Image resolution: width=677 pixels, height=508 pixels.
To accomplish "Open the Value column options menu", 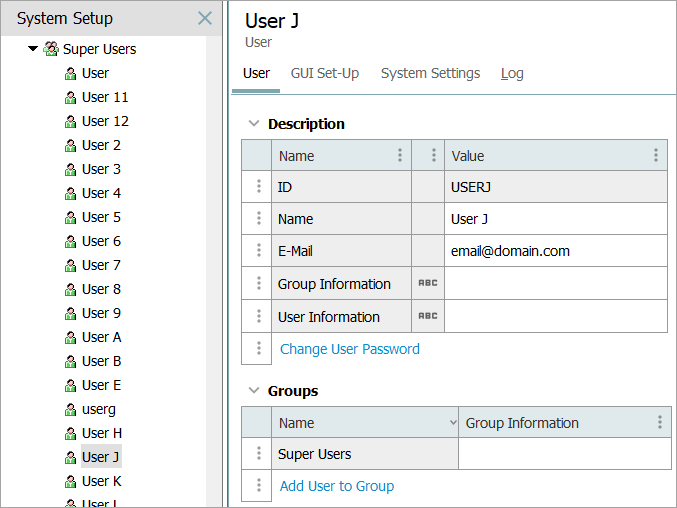I will pos(655,156).
